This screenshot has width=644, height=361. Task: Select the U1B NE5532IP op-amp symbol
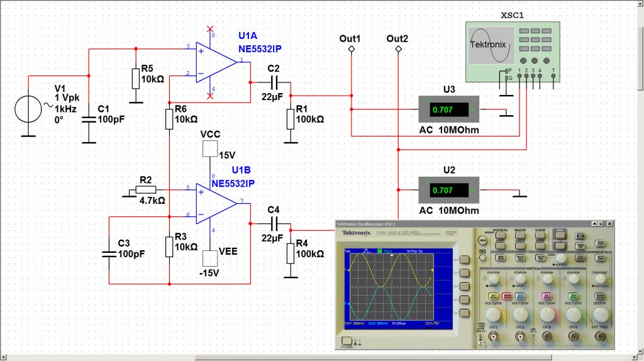click(x=216, y=203)
